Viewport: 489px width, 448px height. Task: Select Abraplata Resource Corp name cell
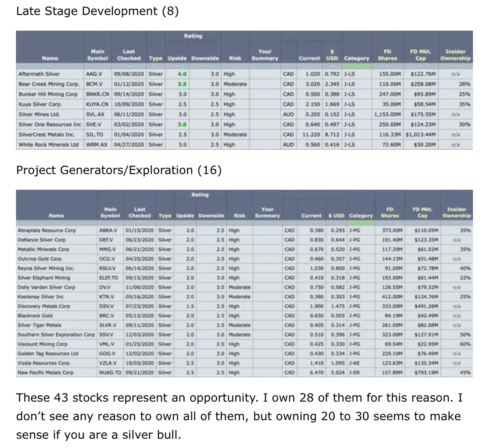[x=47, y=231]
